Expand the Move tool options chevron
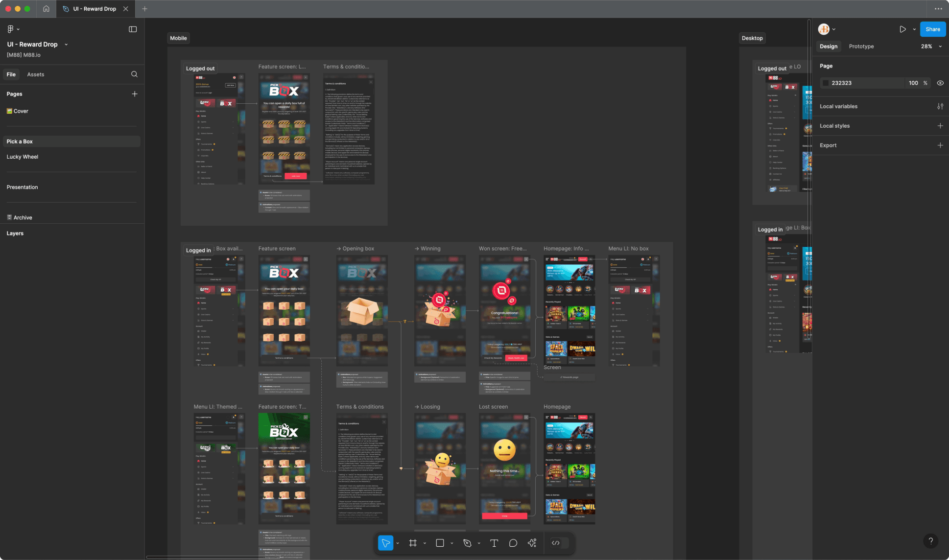This screenshot has height=560, width=949. 397,543
